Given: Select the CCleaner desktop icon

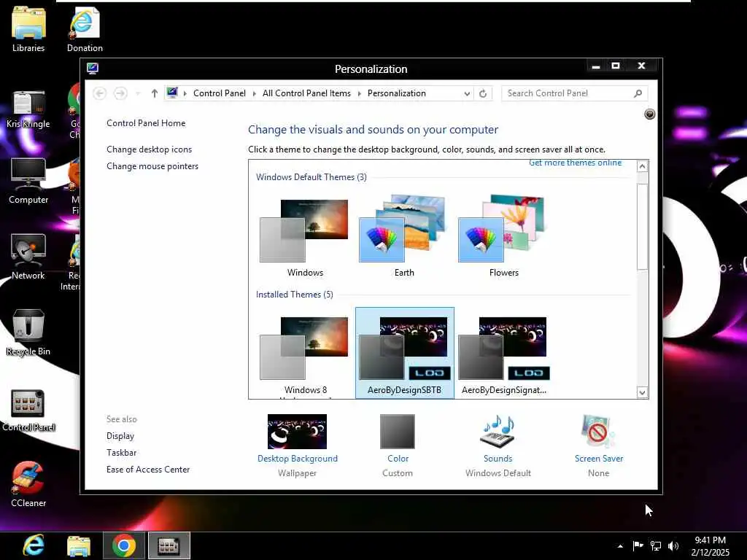Looking at the screenshot, I should point(28,484).
